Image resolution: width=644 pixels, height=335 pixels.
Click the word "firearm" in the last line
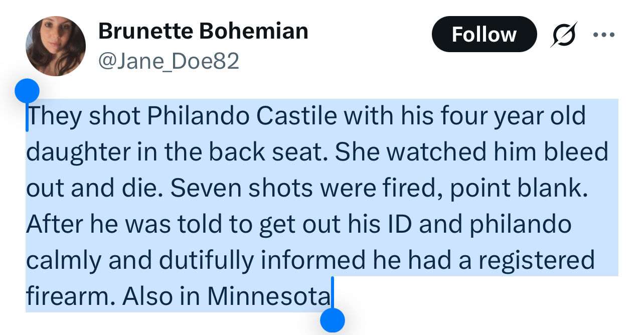tap(68, 297)
